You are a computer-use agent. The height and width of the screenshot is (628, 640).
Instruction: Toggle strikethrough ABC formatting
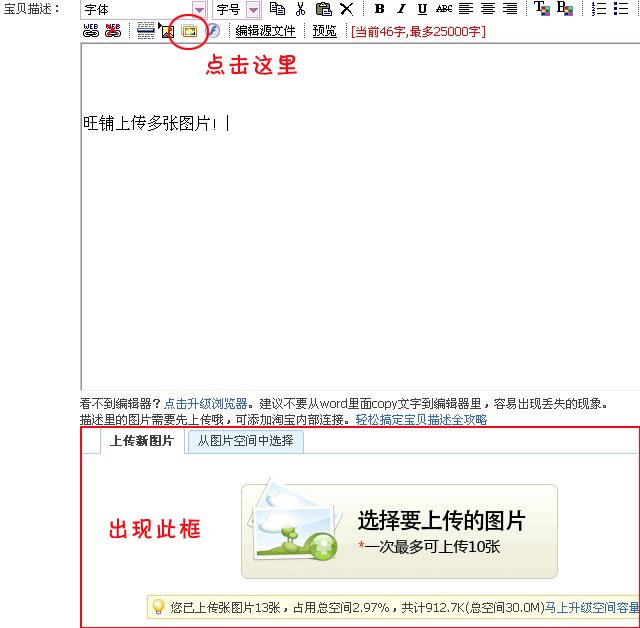[444, 9]
